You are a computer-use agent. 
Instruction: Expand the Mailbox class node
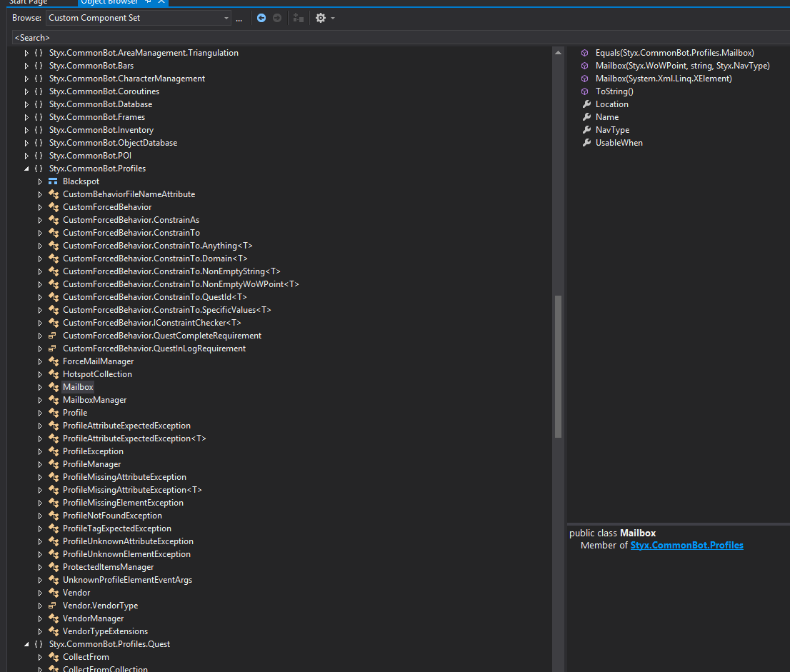[40, 387]
